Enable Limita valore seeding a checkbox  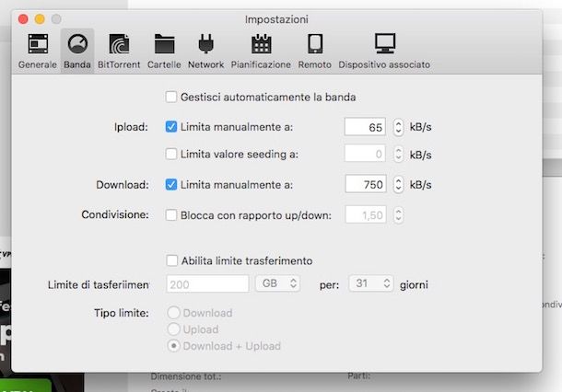[171, 154]
